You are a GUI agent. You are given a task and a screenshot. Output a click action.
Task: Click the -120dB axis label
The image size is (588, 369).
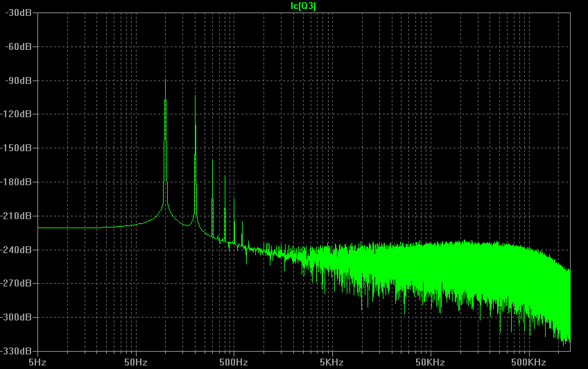[16, 114]
